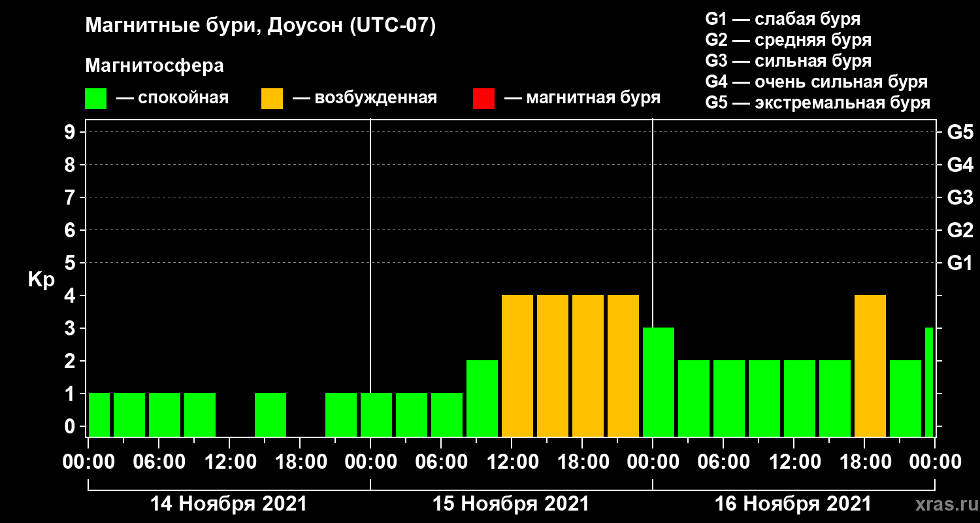This screenshot has width=980, height=523.
Task: Click the '16 Ноября 2021' date label
Action: 793,504
